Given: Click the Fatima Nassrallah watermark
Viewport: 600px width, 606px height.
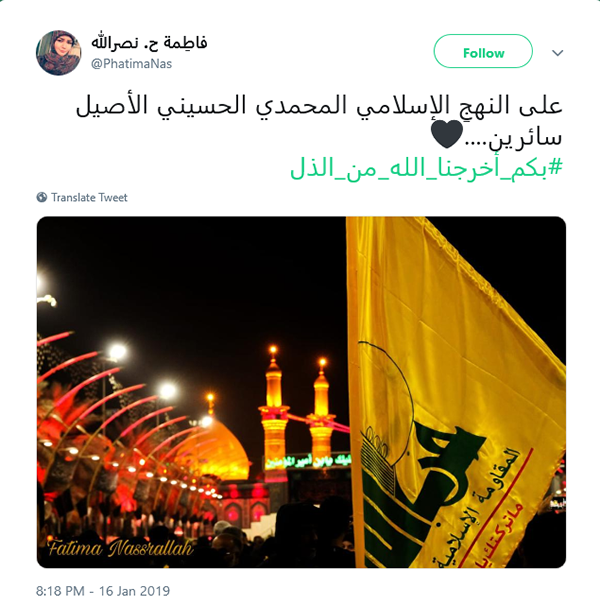Looking at the screenshot, I should (120, 548).
